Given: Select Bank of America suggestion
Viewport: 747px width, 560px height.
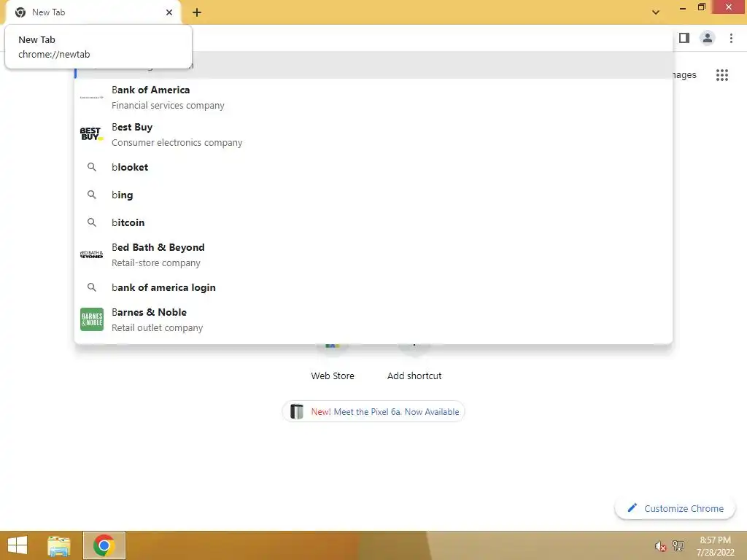Looking at the screenshot, I should [x=373, y=97].
